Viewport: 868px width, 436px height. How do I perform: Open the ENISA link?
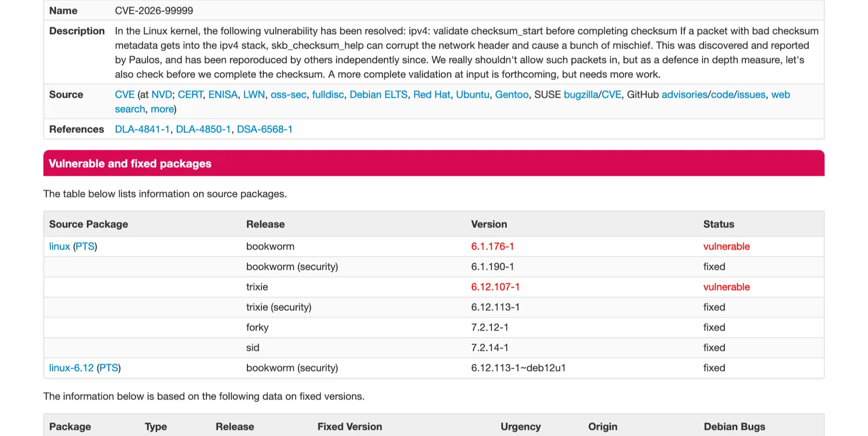click(x=223, y=94)
